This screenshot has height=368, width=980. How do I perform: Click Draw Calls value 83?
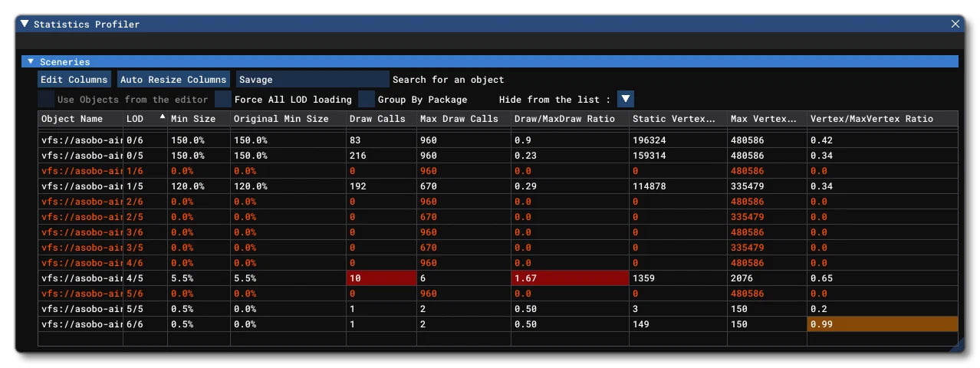[355, 140]
